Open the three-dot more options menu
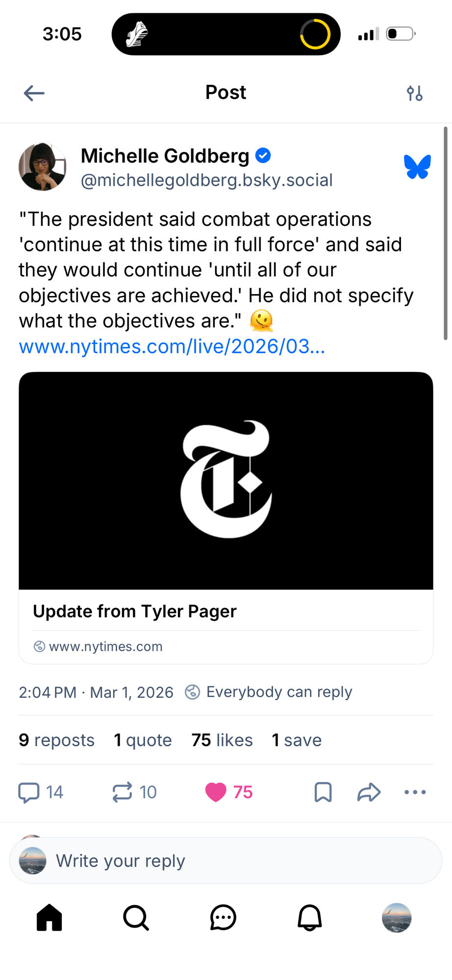The width and height of the screenshot is (452, 980). tap(415, 792)
